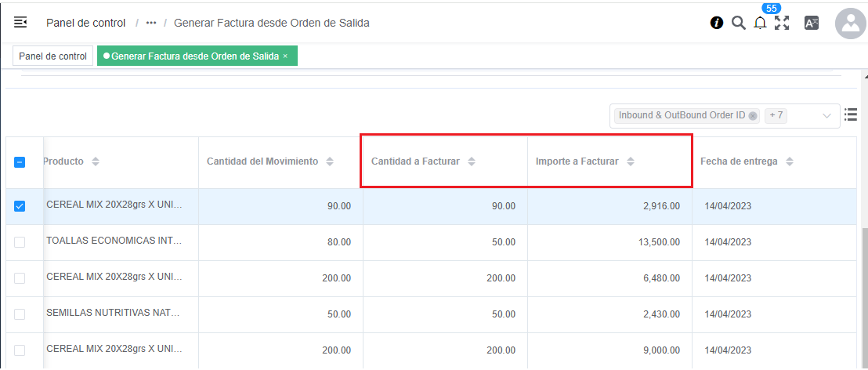Screen dimensions: 868x370
Task: Expand the breadcrumb ellipsis
Action: pos(151,23)
